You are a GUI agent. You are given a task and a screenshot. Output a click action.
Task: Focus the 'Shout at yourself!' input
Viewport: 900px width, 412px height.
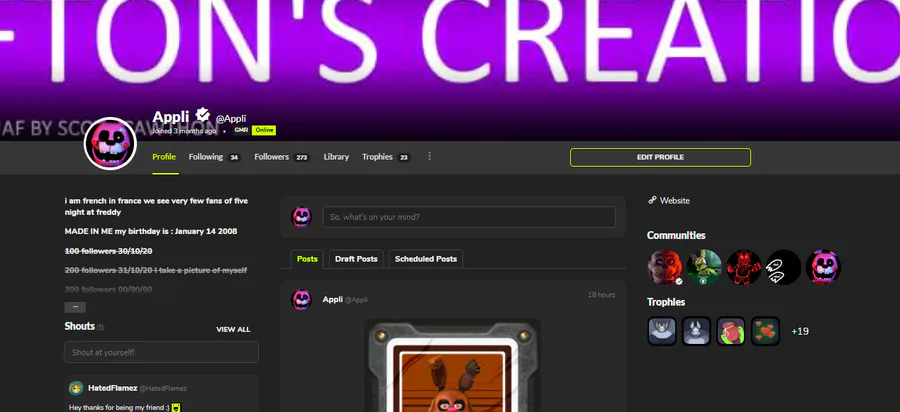click(x=161, y=352)
